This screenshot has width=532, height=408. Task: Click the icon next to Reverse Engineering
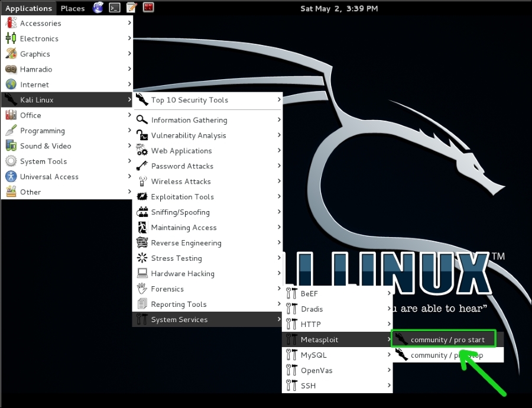pos(142,242)
